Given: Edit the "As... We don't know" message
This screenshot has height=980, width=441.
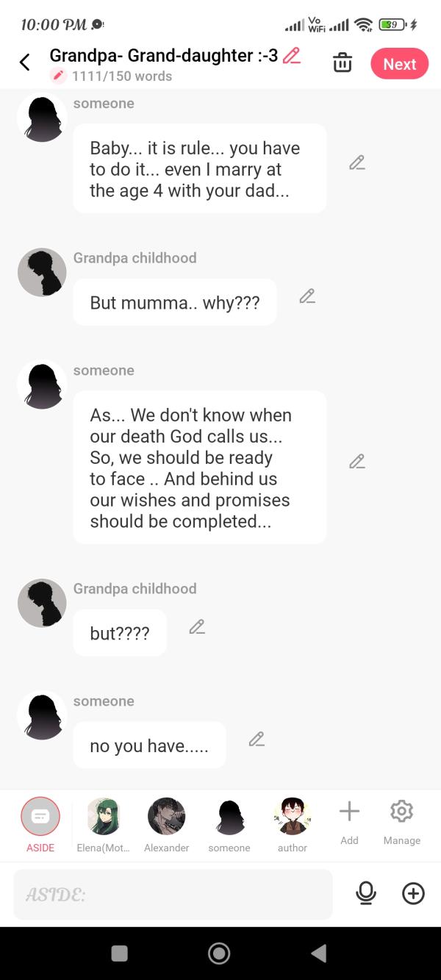Looking at the screenshot, I should click(357, 462).
